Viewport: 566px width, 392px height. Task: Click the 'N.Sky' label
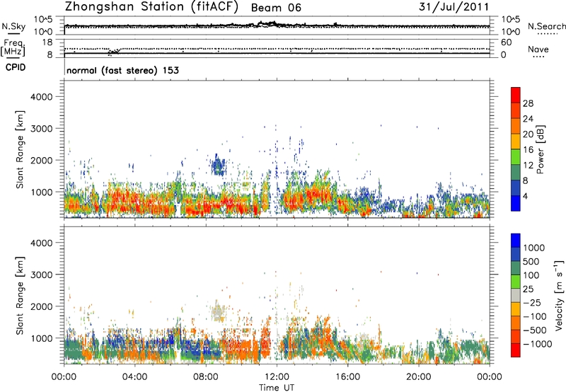pos(13,26)
